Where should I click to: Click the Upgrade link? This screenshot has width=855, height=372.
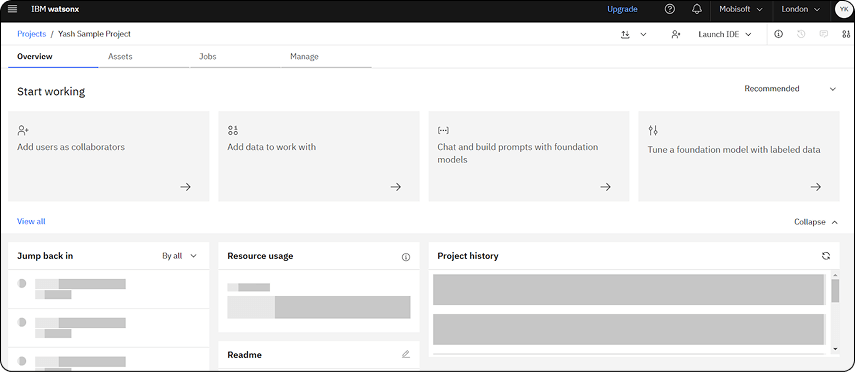pos(622,9)
